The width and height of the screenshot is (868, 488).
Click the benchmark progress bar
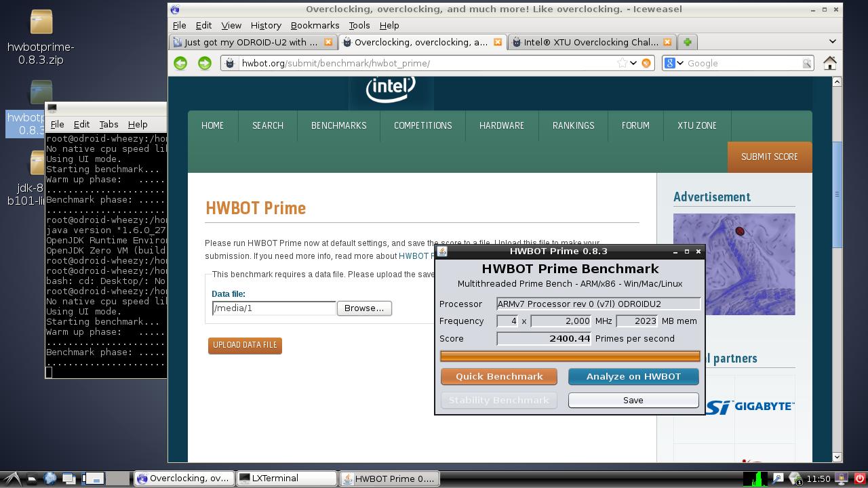point(570,356)
